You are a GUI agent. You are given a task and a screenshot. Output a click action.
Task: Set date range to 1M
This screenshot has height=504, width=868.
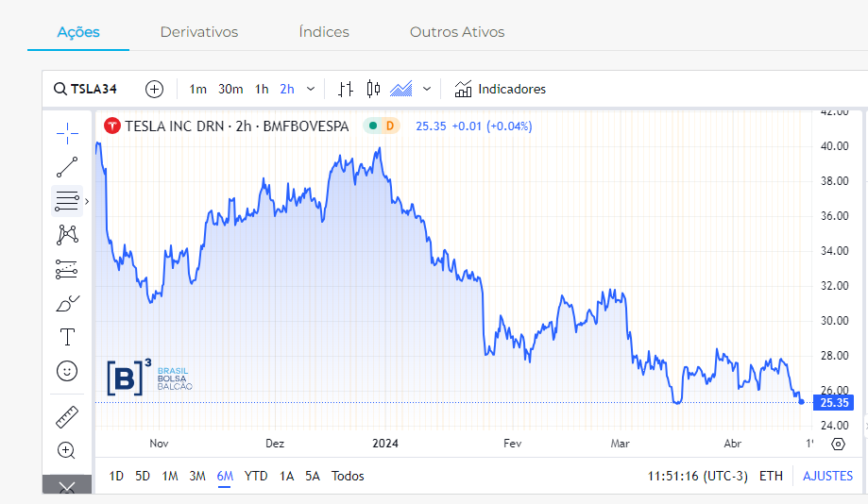point(170,477)
